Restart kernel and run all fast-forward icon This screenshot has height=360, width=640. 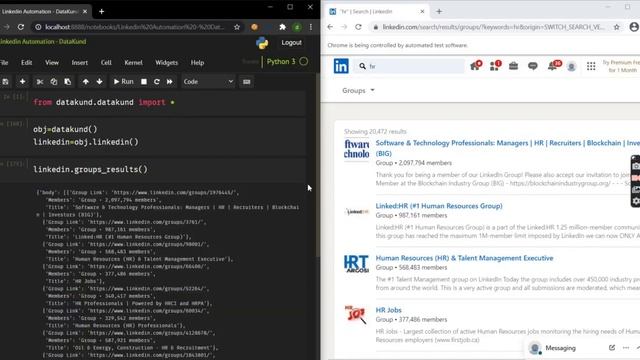(x=169, y=82)
